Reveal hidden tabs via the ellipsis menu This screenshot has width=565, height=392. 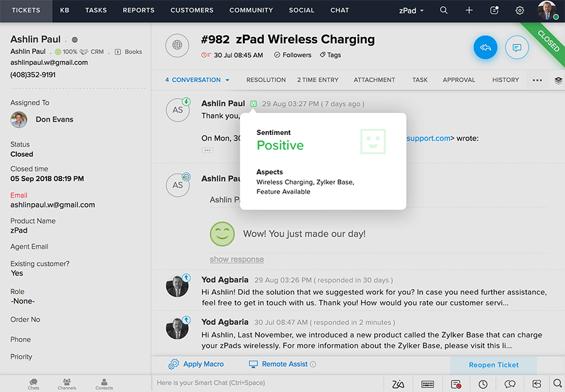[537, 80]
